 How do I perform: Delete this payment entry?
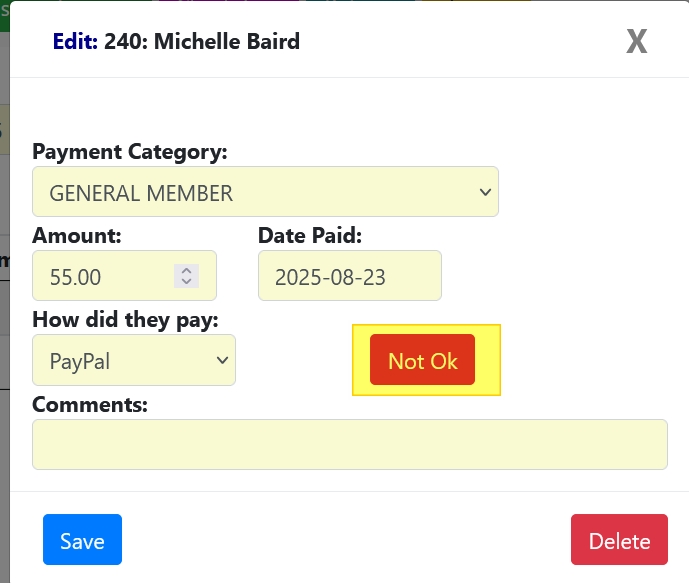(x=619, y=541)
